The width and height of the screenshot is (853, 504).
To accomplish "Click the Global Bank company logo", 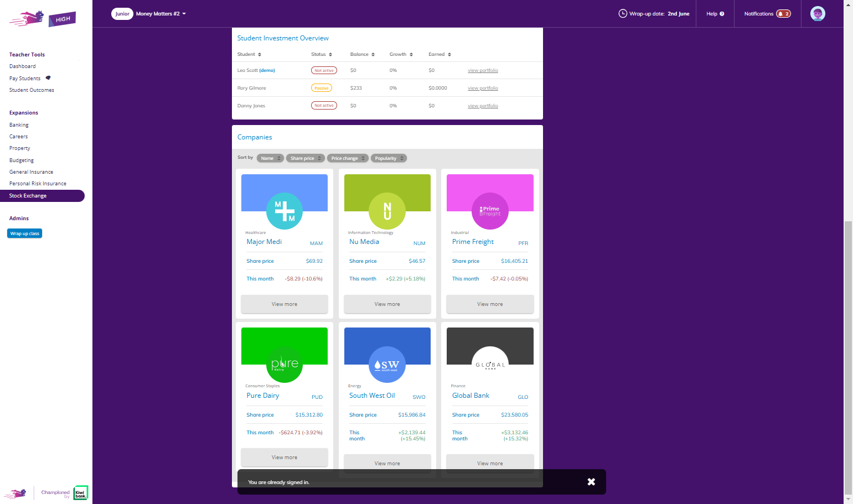I will click(x=490, y=364).
